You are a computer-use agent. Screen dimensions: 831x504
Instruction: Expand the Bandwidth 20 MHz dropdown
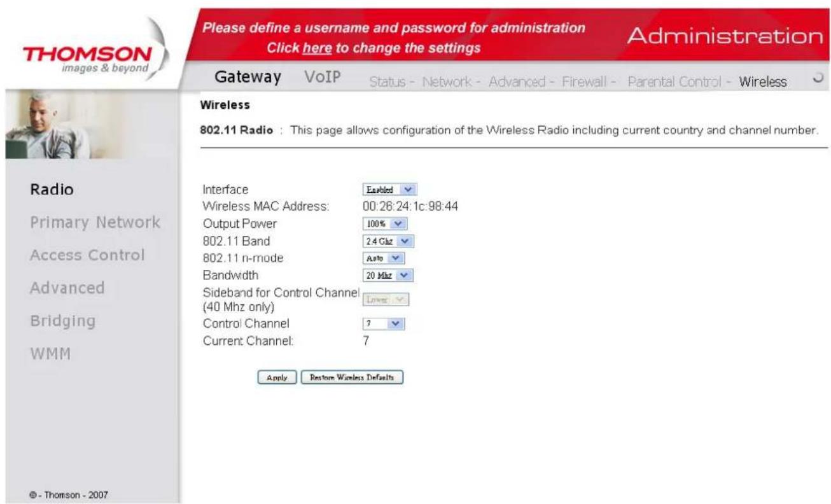388,276
